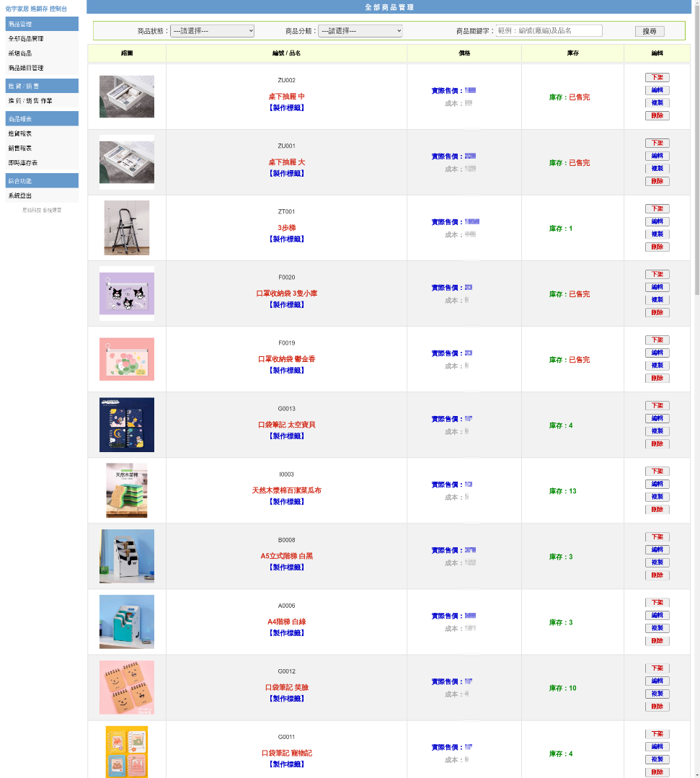Viewport: 700px width, 778px height.
Task: Click 編輯 for ZU002 桌下抽屜 中
Action: (657, 90)
